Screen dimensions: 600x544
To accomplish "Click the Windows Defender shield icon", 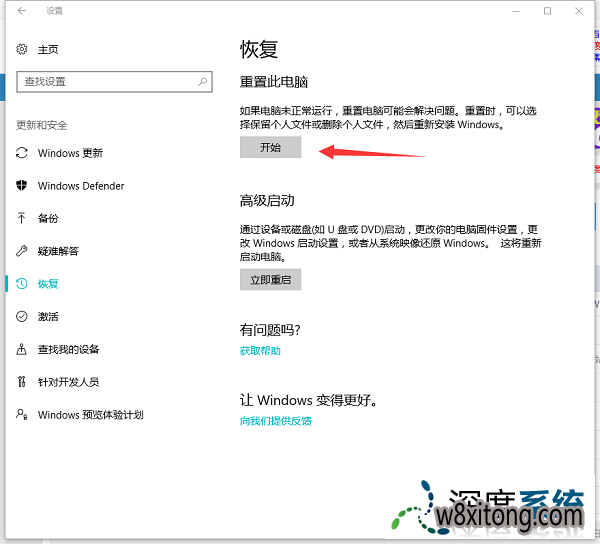I will [x=22, y=186].
